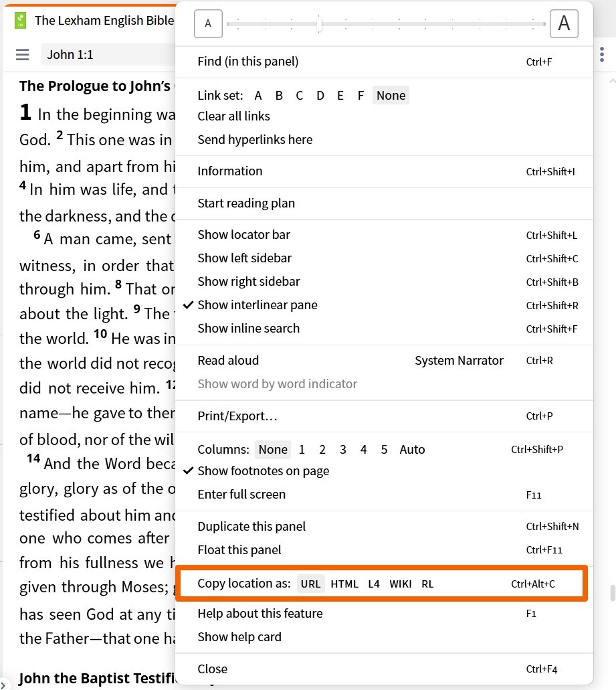Click the expand chevron at the bottom-left corner

pyautogui.click(x=3, y=684)
